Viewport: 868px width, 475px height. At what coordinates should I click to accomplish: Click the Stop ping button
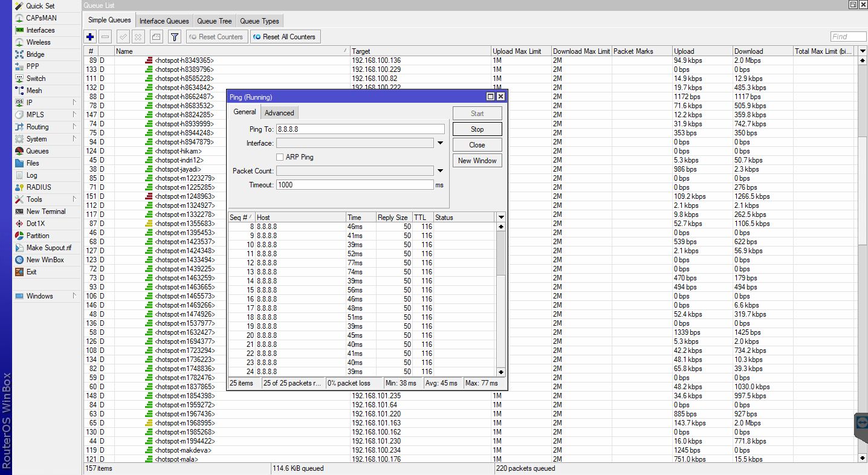(x=477, y=129)
